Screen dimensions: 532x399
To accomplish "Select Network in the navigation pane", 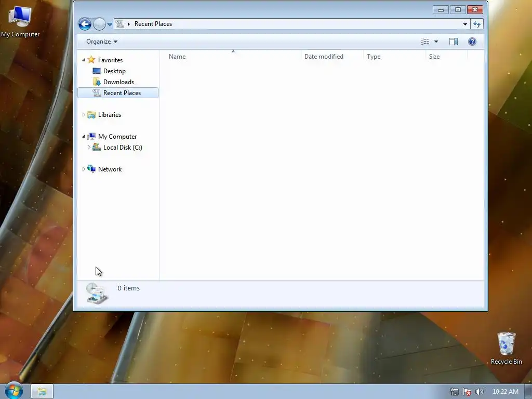I will coord(110,169).
